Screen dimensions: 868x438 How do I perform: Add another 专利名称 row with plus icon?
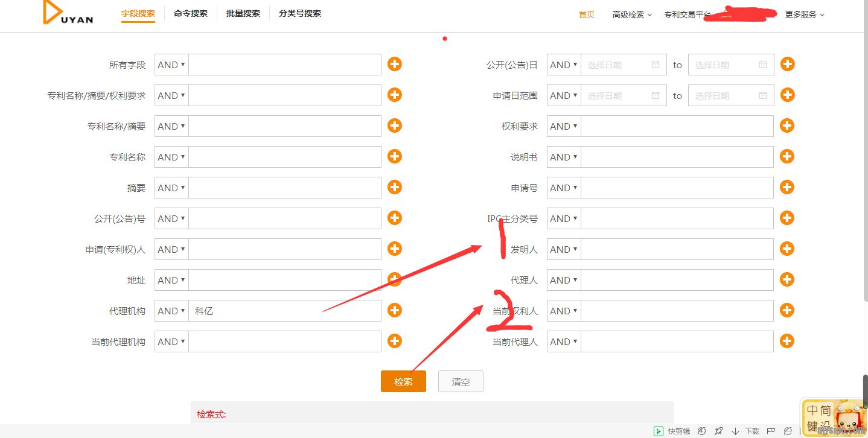pos(395,156)
